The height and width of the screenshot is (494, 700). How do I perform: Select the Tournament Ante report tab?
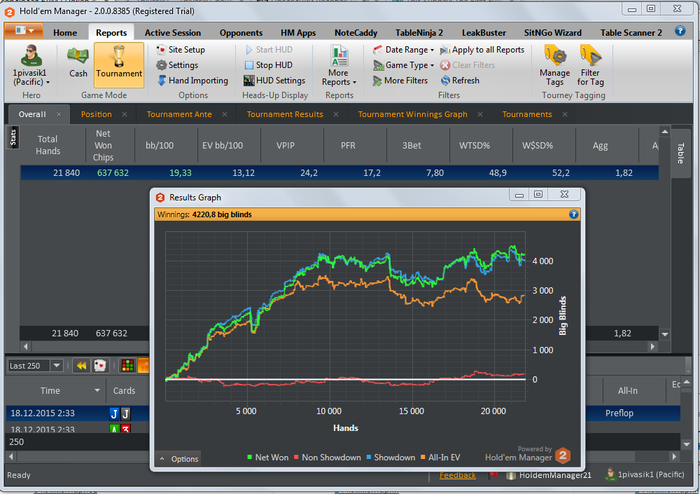179,114
